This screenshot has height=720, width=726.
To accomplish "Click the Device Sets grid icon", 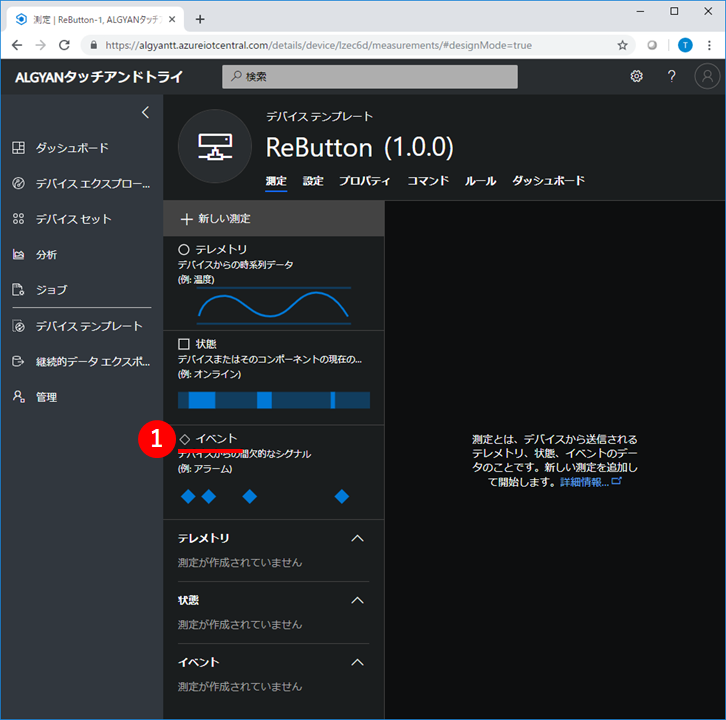I will (19, 219).
